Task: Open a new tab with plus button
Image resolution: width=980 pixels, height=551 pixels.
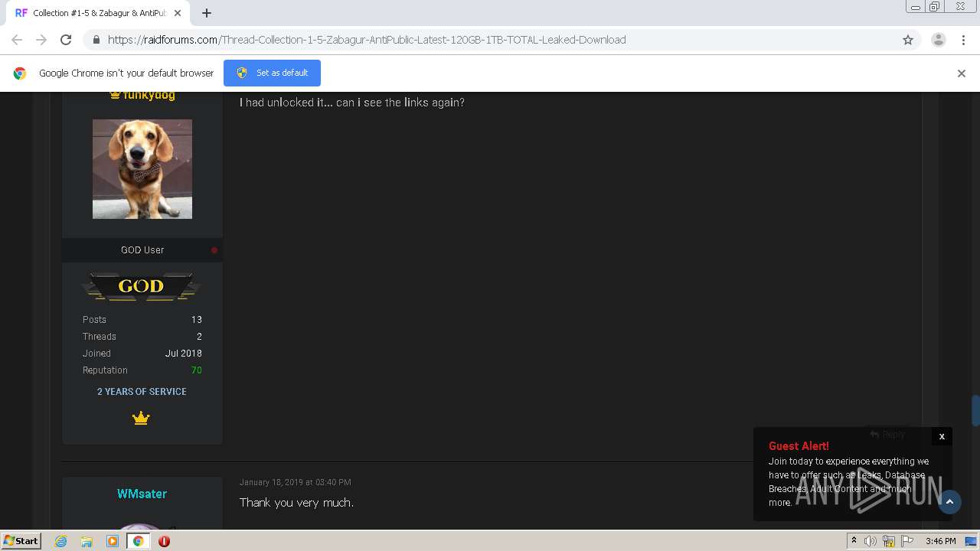Action: coord(207,13)
